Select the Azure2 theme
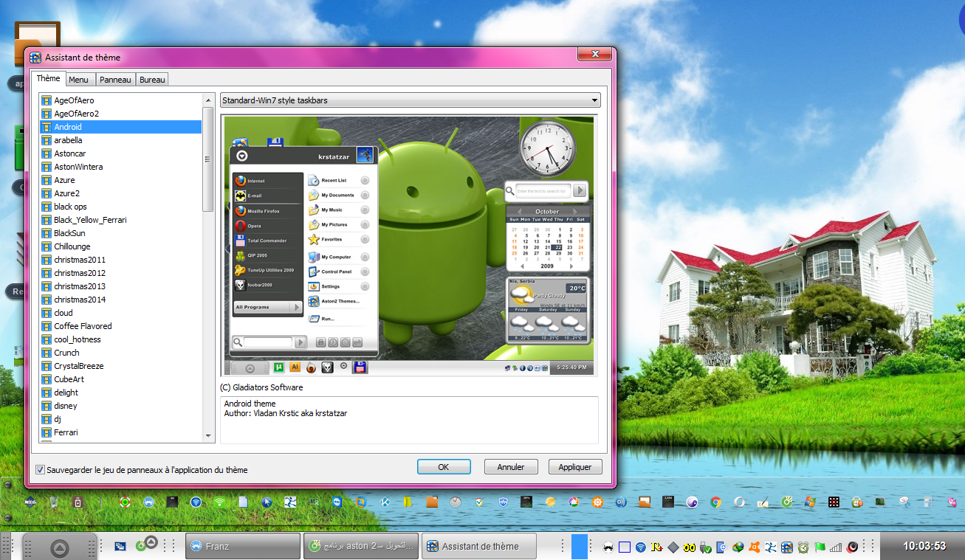 click(x=121, y=193)
